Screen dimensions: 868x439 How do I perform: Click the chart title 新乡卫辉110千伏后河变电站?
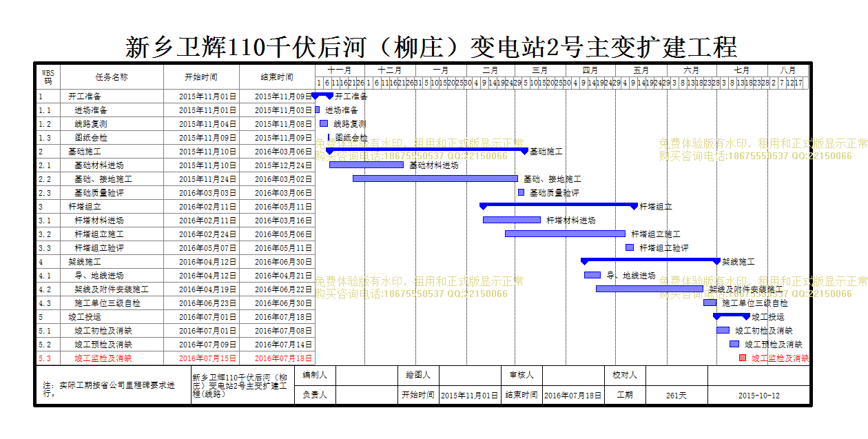pos(431,47)
